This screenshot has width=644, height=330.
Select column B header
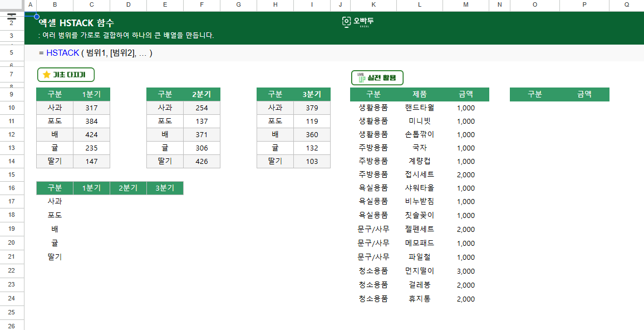(55, 5)
